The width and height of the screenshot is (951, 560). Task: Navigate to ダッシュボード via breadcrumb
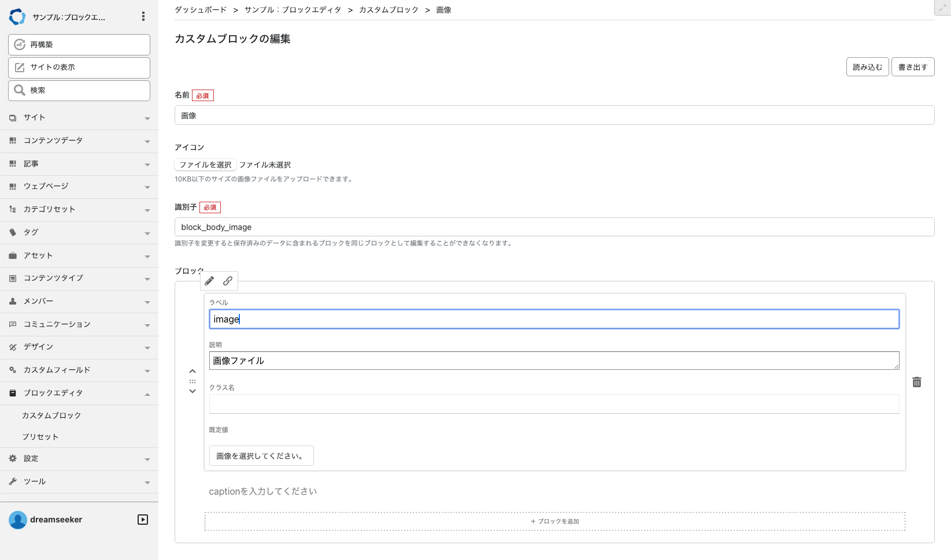coord(199,9)
